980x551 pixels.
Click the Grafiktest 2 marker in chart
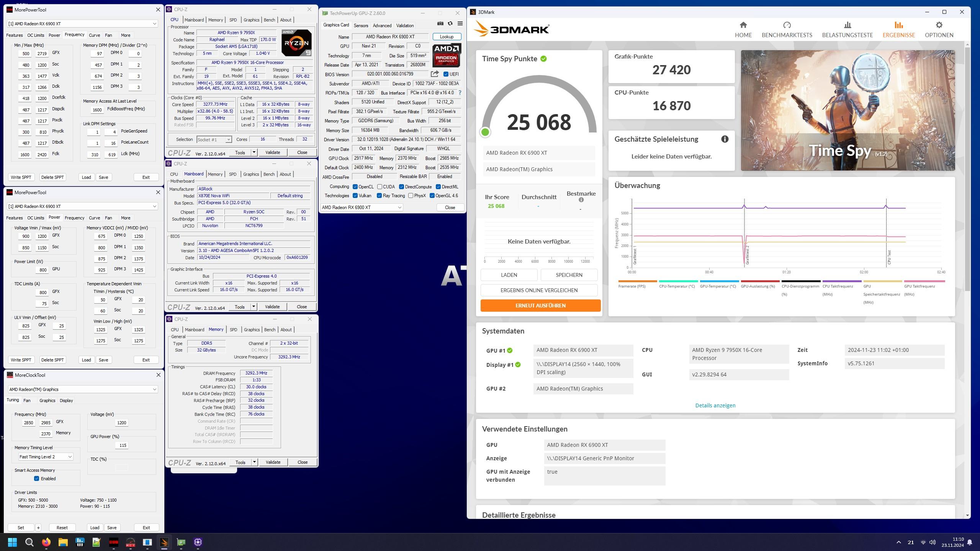tap(747, 255)
